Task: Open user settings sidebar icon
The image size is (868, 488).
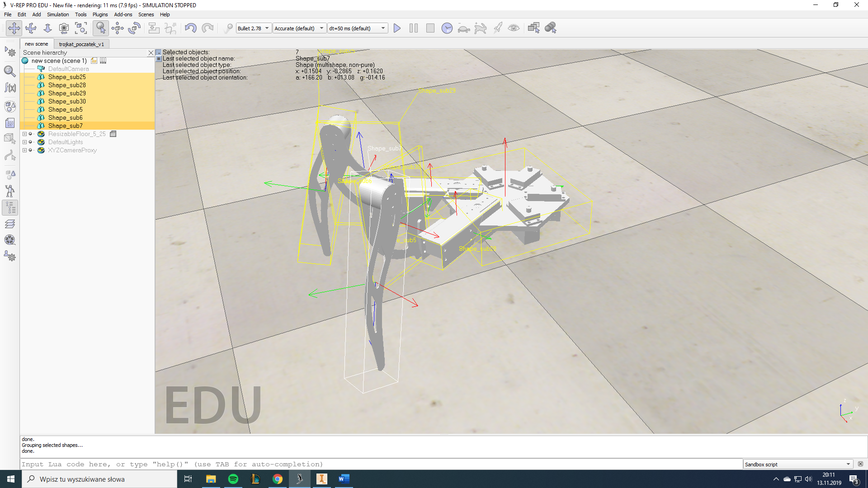Action: (x=10, y=256)
